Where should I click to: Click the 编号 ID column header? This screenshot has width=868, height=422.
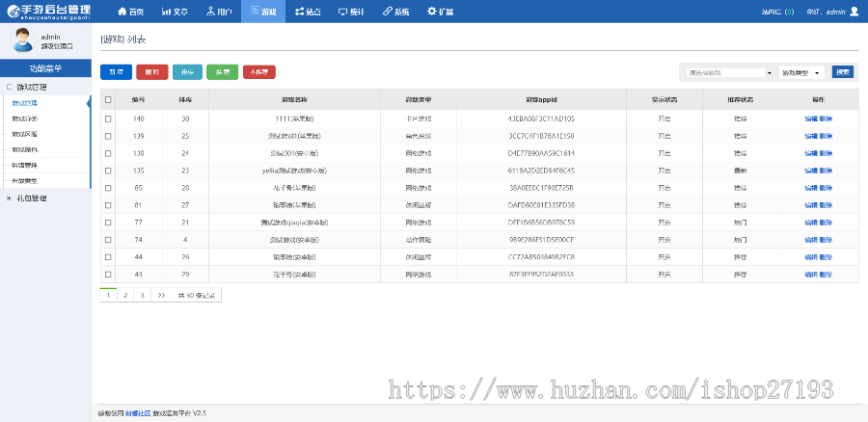click(139, 100)
